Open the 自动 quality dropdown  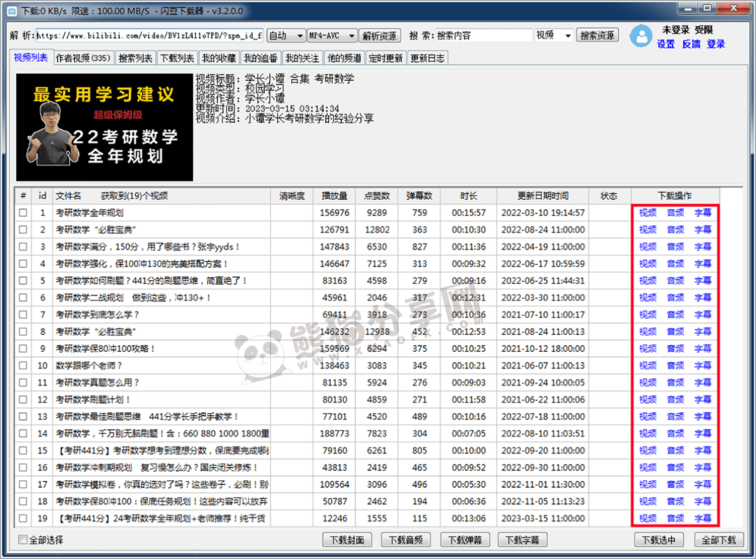click(285, 35)
